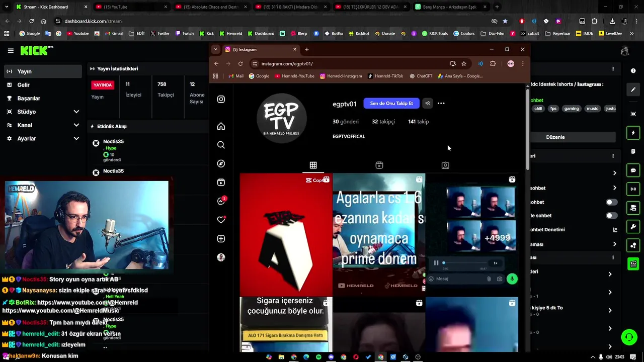
Task: Click the Kick info icon at right rail top
Action: coord(633,70)
